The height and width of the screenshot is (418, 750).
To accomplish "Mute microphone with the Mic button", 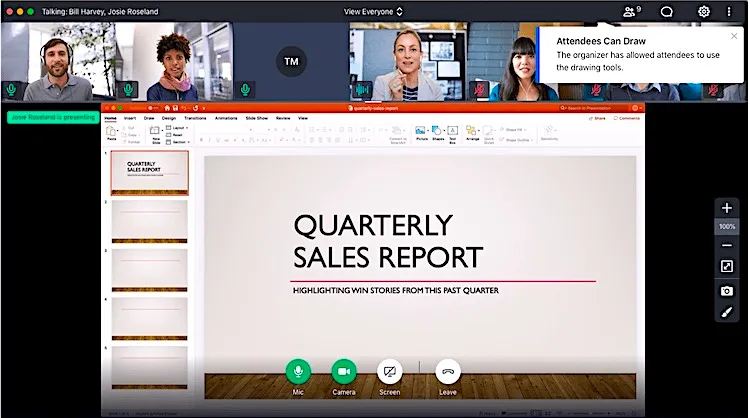I will 297,372.
